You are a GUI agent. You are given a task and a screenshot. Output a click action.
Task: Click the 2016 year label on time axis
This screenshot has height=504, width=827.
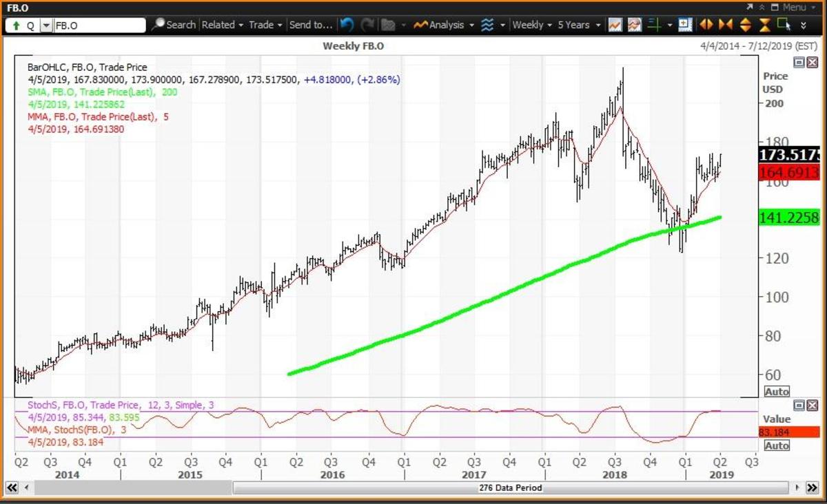pyautogui.click(x=332, y=474)
